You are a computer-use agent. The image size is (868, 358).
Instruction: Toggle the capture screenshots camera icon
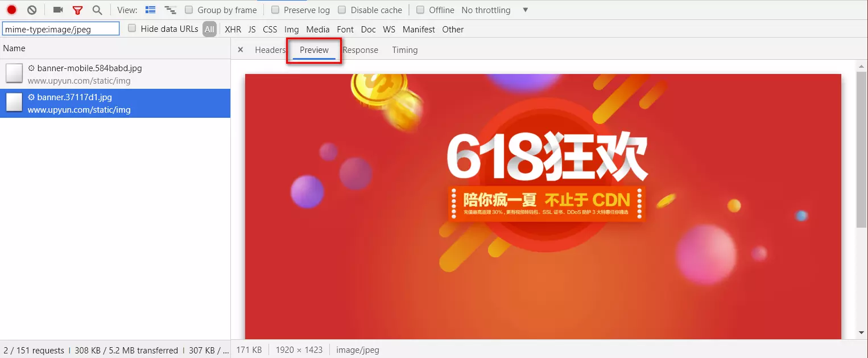[57, 10]
